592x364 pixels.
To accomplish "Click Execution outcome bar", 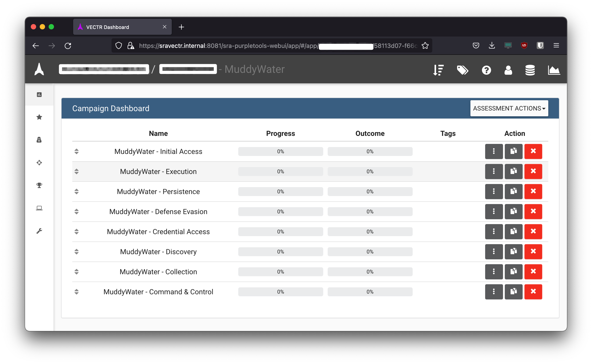I will click(x=370, y=171).
